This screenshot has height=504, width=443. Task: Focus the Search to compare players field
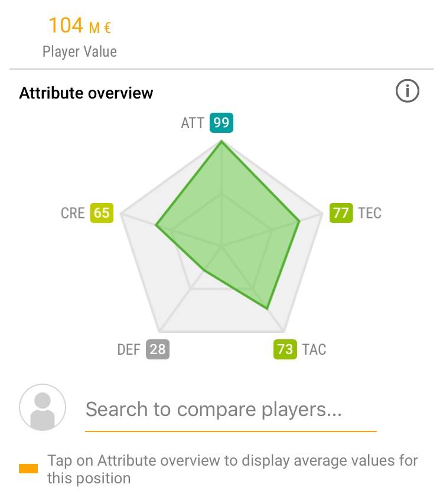(x=231, y=411)
